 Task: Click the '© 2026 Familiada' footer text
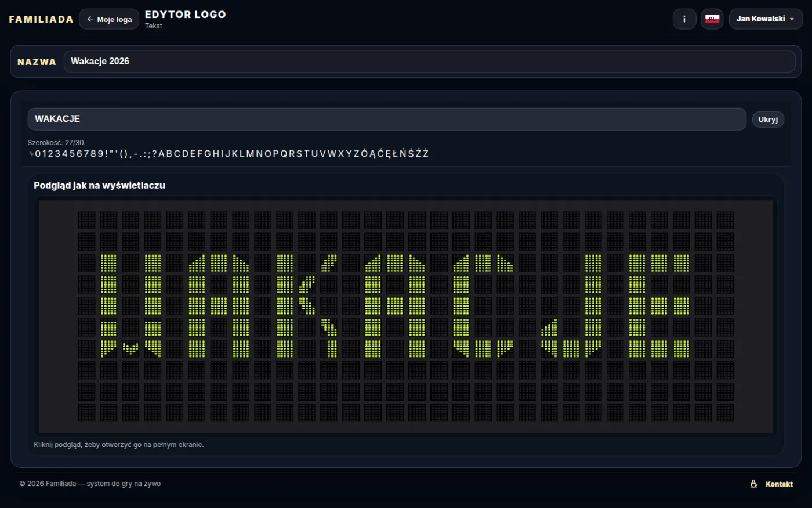pos(90,484)
